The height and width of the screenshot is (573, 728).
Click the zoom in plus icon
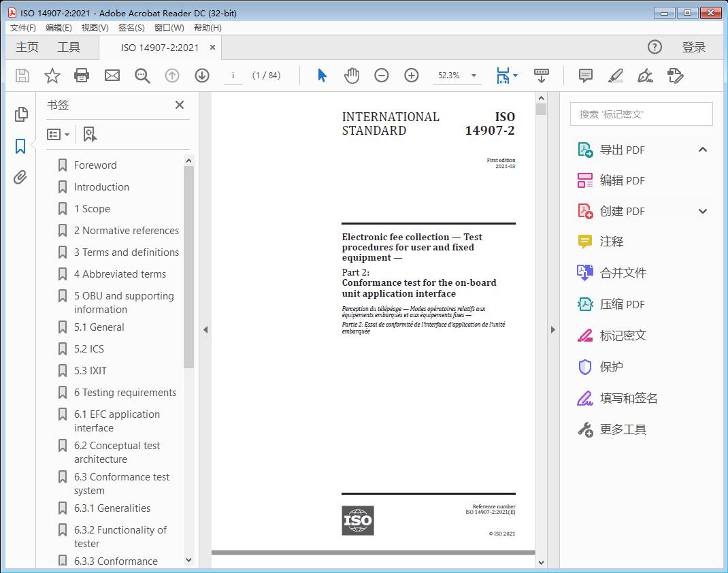[412, 76]
